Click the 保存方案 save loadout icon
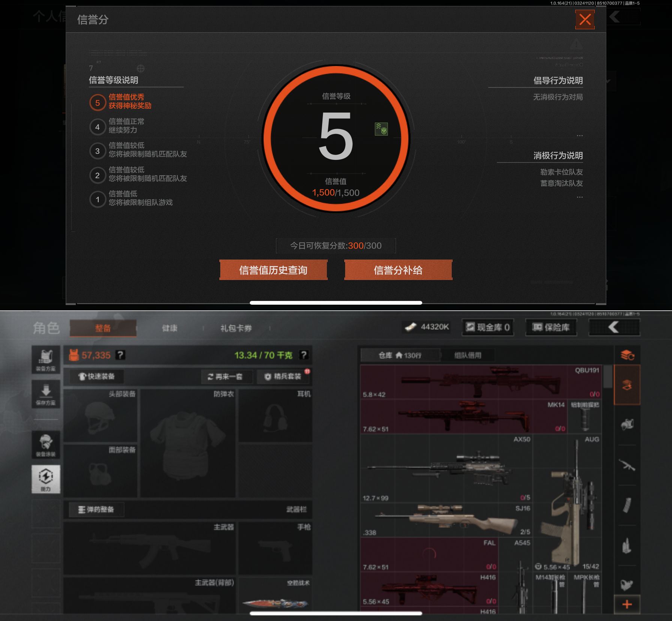672x621 pixels. (46, 394)
